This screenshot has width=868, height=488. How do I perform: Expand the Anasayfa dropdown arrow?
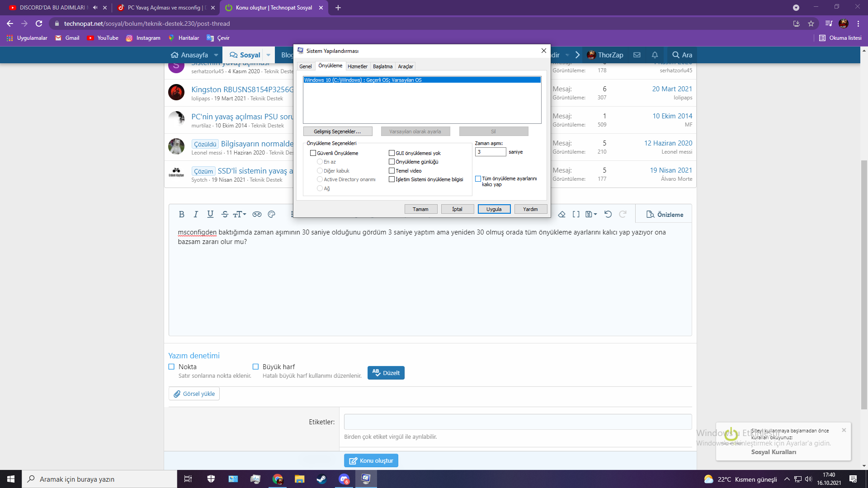click(x=216, y=55)
